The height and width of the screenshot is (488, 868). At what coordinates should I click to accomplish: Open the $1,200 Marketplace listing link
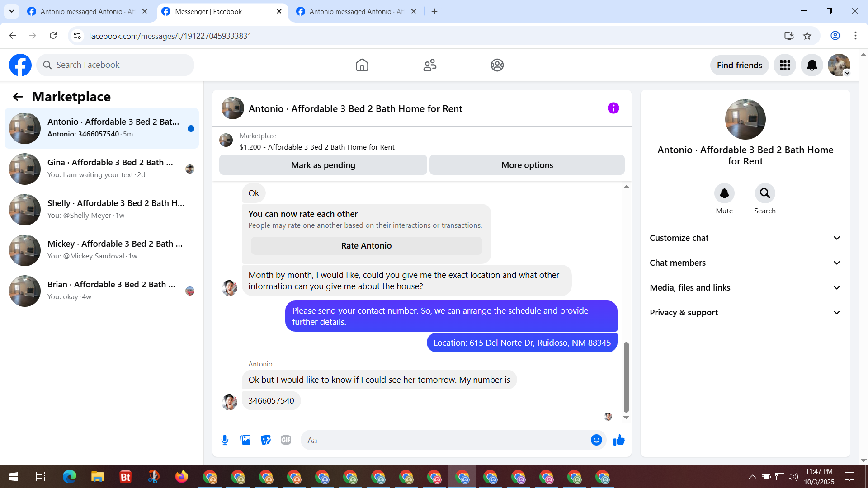pyautogui.click(x=317, y=147)
